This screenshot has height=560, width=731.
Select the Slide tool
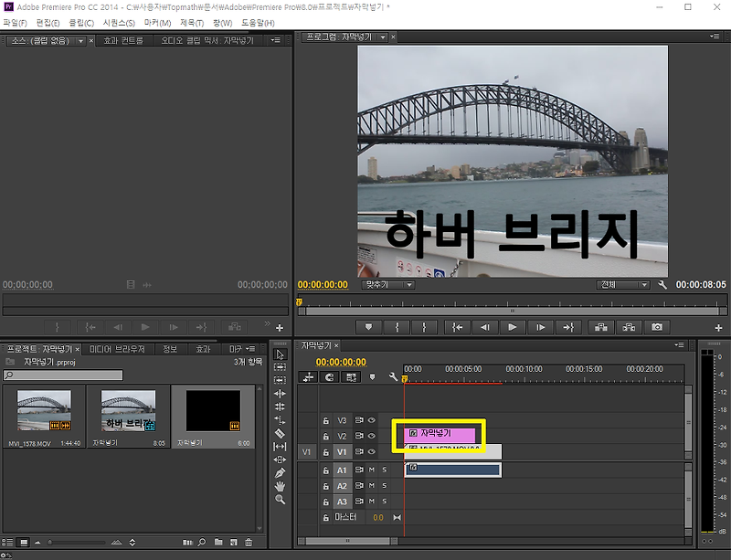(280, 460)
